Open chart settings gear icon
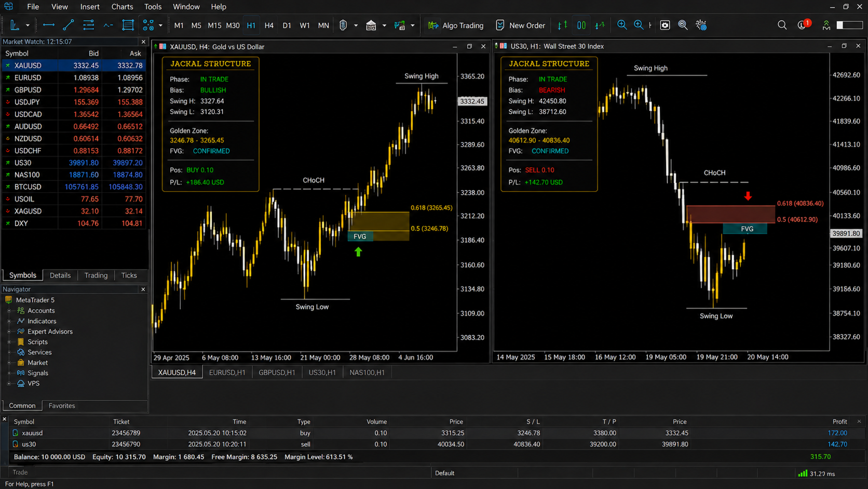Viewport: 868px width, 489px height. point(701,25)
